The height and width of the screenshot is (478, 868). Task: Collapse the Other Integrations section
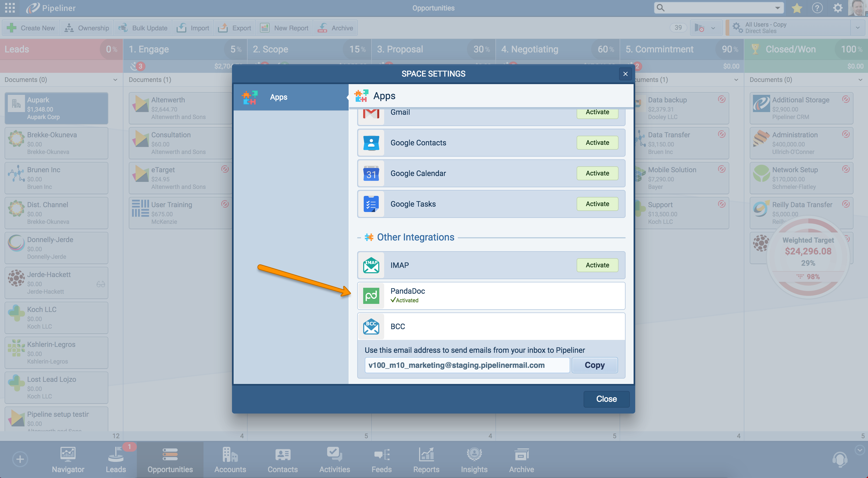coord(359,237)
